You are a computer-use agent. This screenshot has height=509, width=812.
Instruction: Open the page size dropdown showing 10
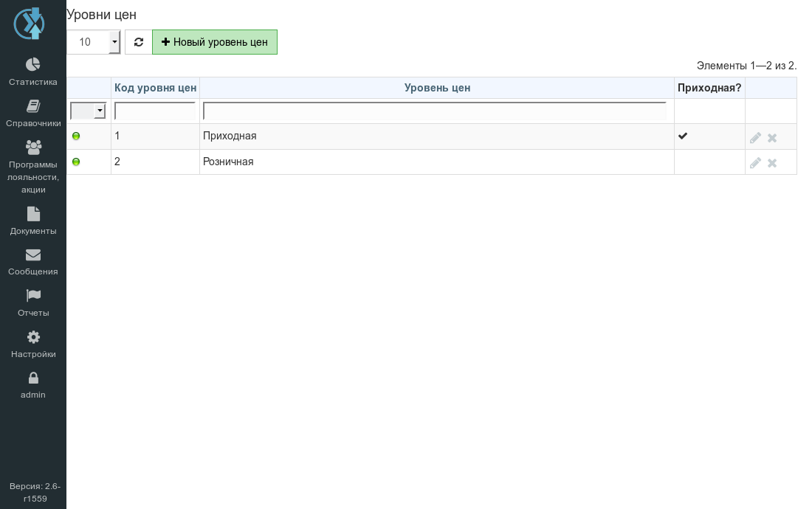pyautogui.click(x=94, y=42)
